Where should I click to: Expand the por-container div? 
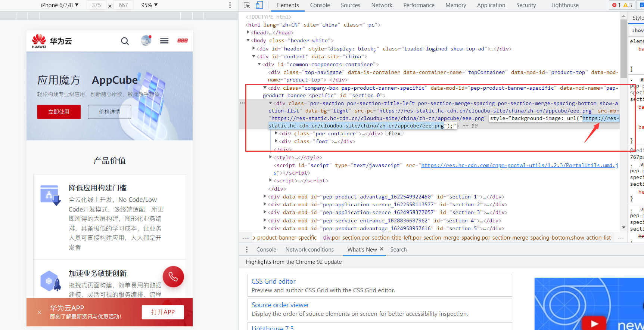(276, 133)
